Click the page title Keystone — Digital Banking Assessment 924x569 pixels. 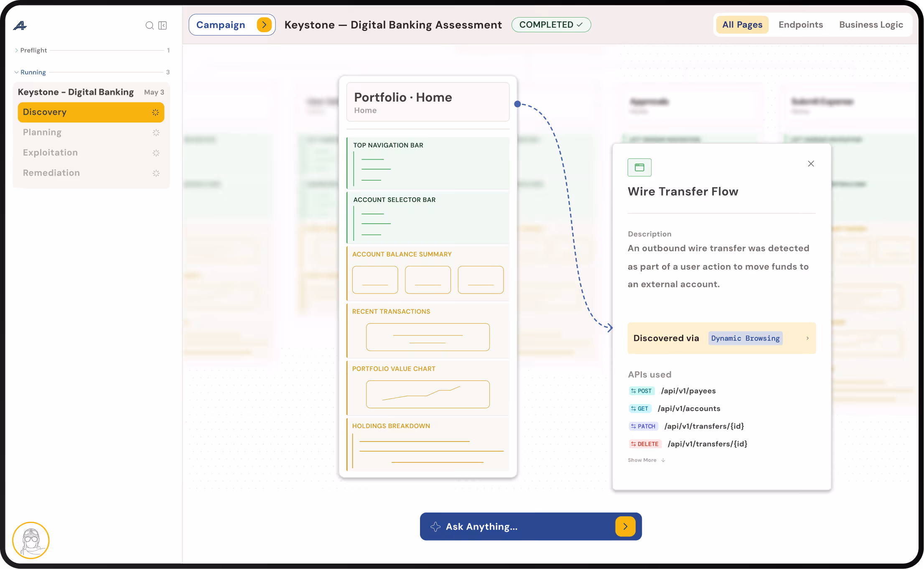click(x=393, y=25)
